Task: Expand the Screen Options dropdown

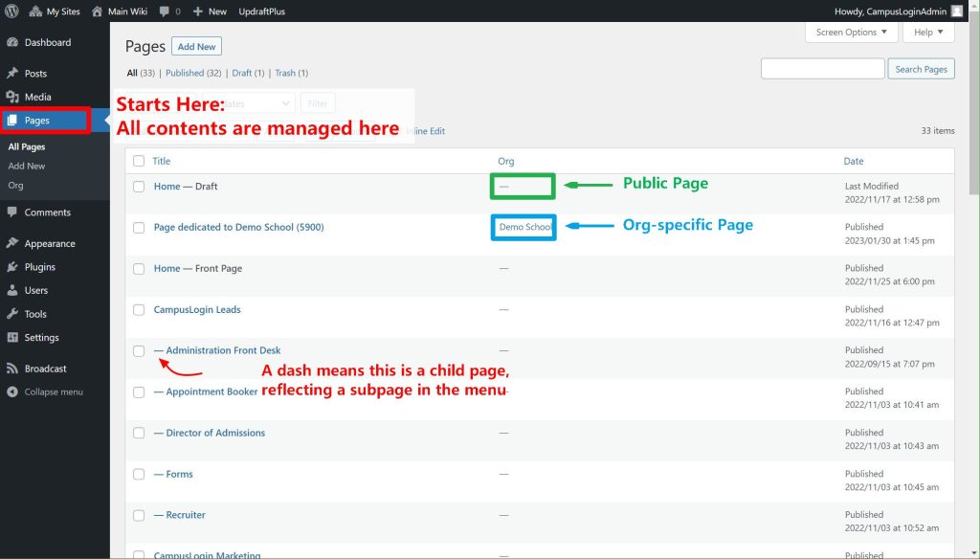Action: 852,33
